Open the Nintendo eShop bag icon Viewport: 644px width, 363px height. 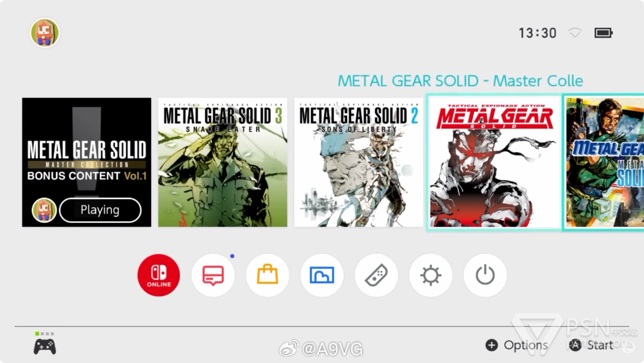coord(267,275)
